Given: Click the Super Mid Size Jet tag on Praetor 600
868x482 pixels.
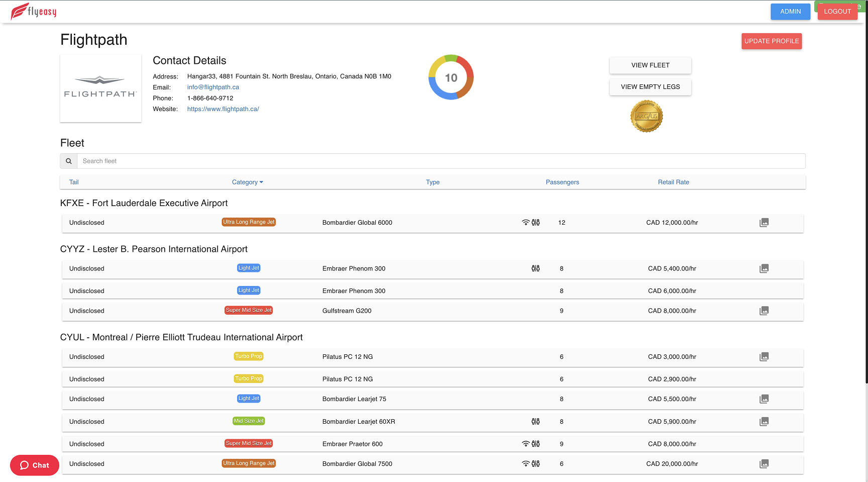Looking at the screenshot, I should click(x=249, y=443).
